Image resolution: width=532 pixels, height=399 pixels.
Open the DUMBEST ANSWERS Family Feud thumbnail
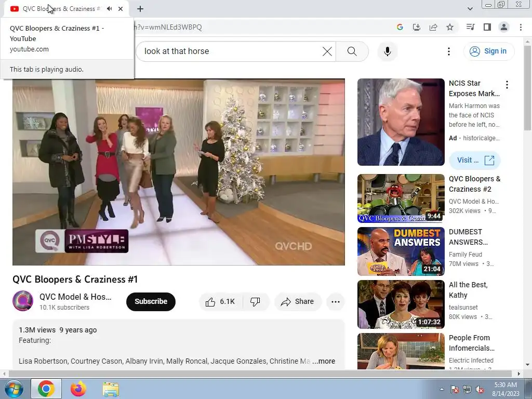401,251
